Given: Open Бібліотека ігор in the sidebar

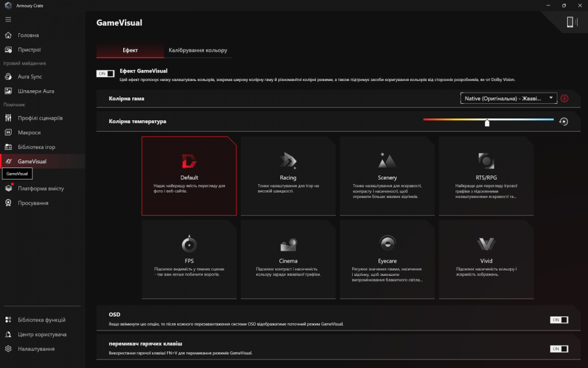Looking at the screenshot, I should pyautogui.click(x=42, y=147).
